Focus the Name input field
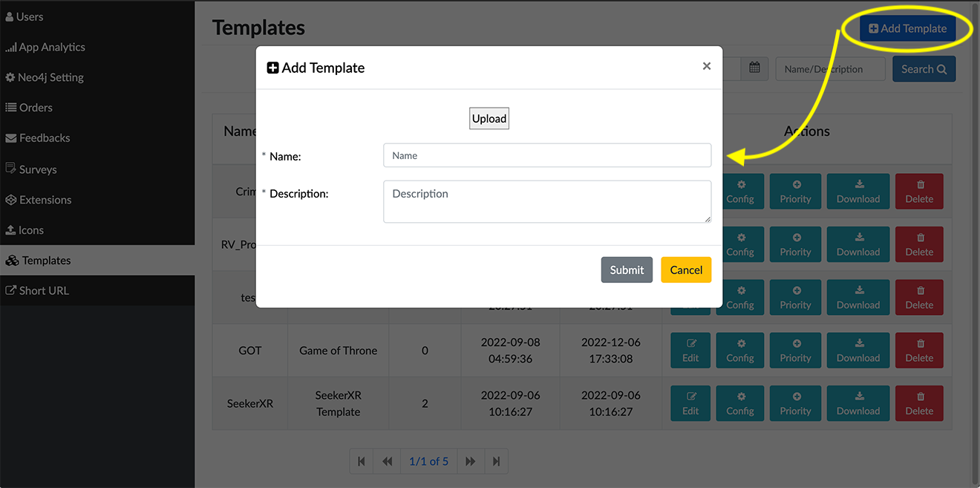The image size is (980, 488). (547, 155)
